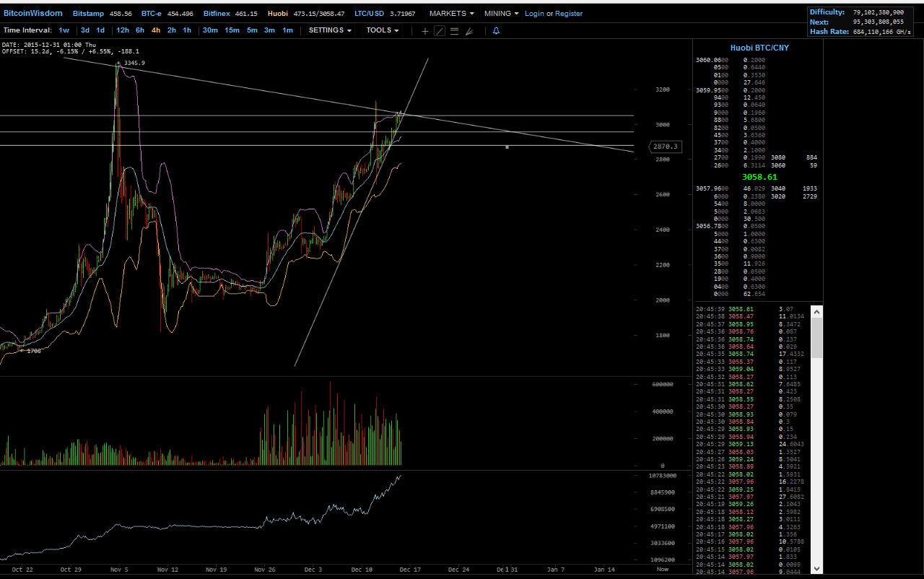Click the Huobi BTC/CNY order book title
The width and height of the screenshot is (924, 579).
(759, 48)
